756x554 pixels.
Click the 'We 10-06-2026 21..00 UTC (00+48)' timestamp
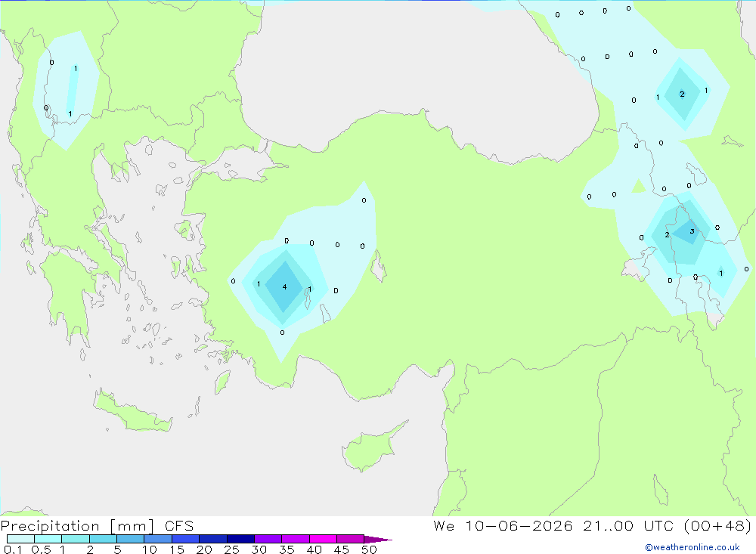point(592,525)
